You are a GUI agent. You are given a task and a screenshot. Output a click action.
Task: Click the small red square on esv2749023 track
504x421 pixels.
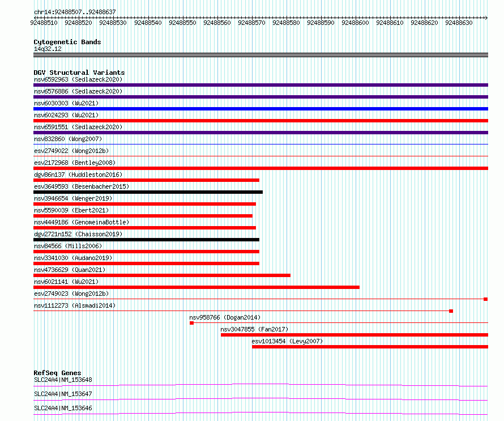pos(486,299)
